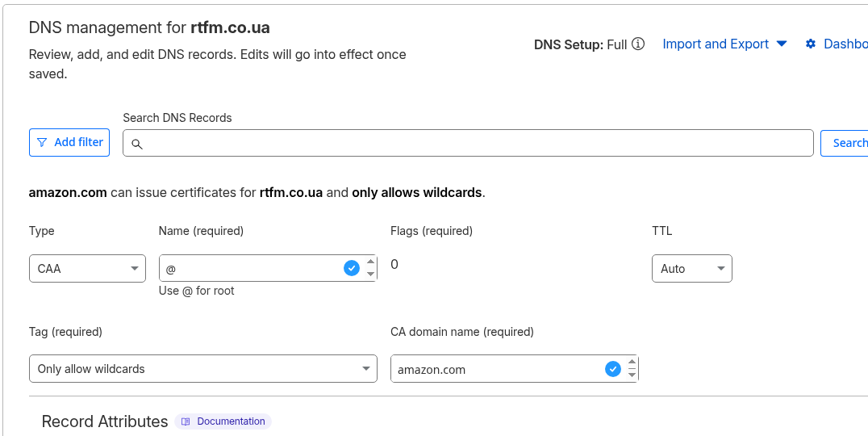The height and width of the screenshot is (436, 868).
Task: Expand the TTL Auto dropdown
Action: 691,269
